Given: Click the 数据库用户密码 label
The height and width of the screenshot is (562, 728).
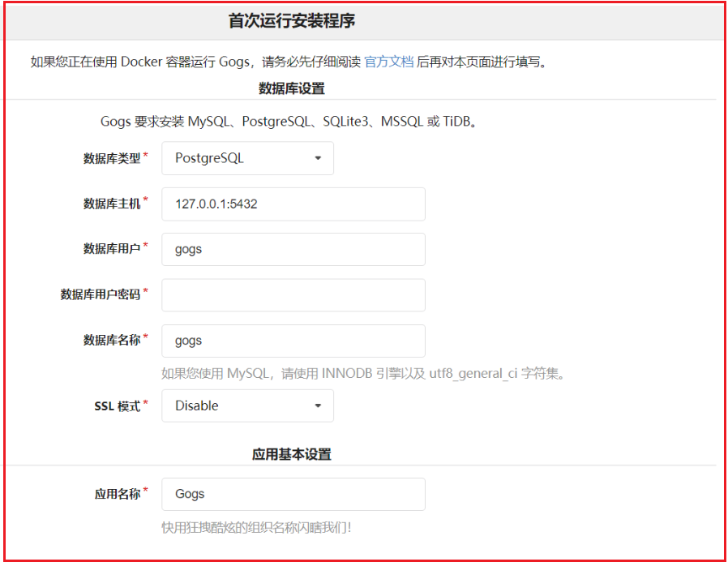Looking at the screenshot, I should click(101, 294).
